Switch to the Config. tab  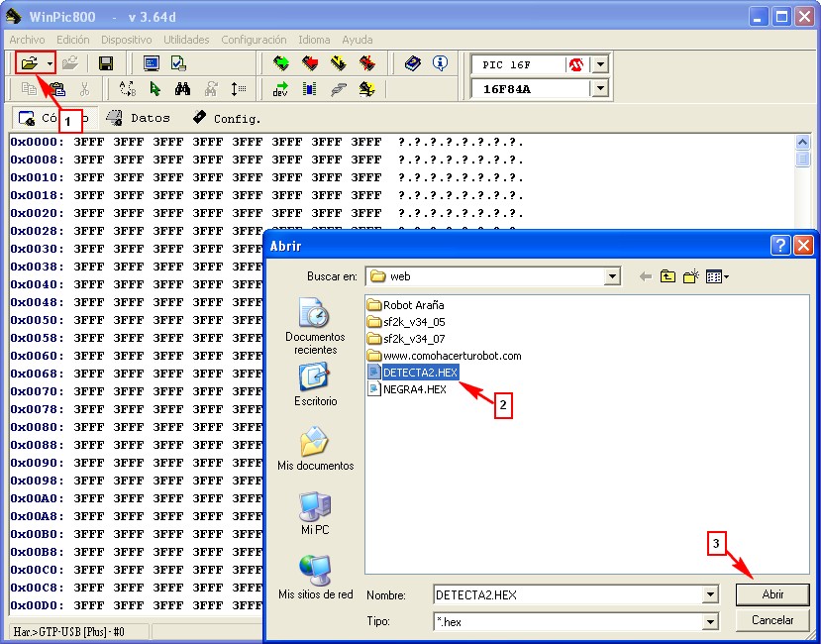pos(227,118)
